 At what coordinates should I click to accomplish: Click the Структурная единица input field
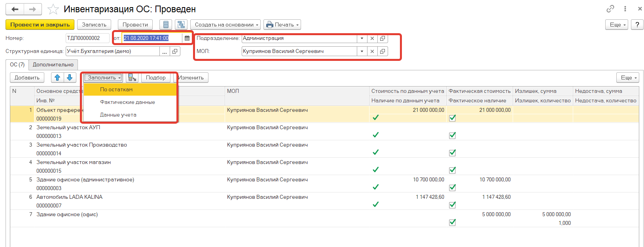click(113, 51)
